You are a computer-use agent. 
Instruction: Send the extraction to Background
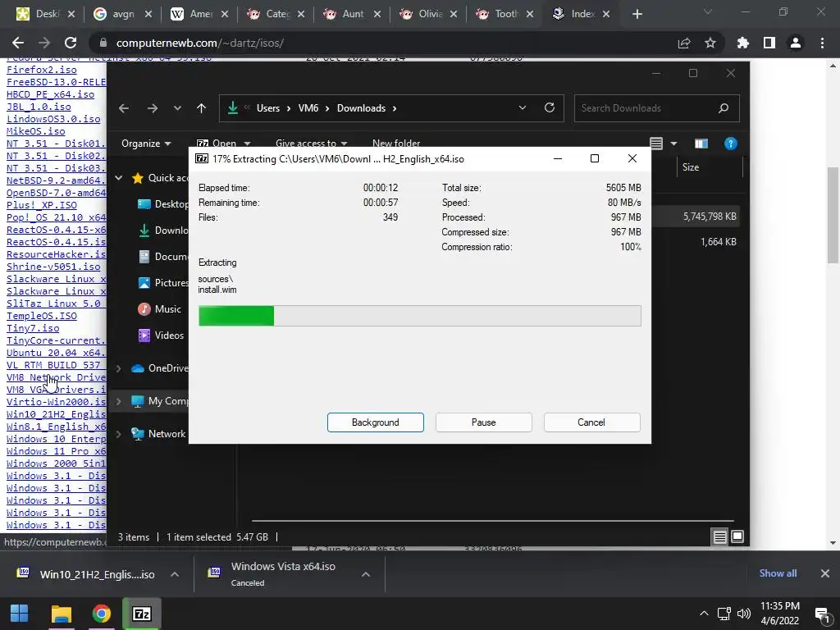(x=375, y=422)
